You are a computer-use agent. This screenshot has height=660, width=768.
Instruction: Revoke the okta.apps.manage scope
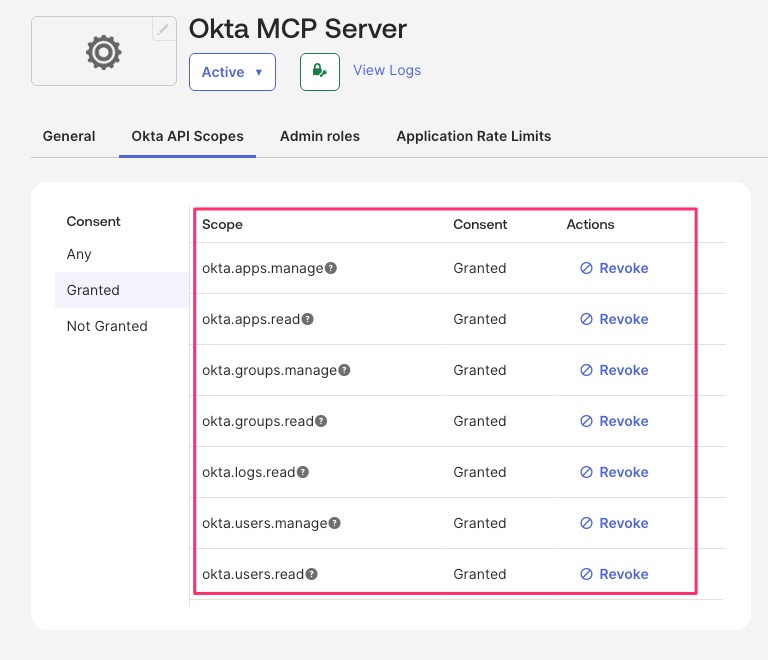point(615,268)
